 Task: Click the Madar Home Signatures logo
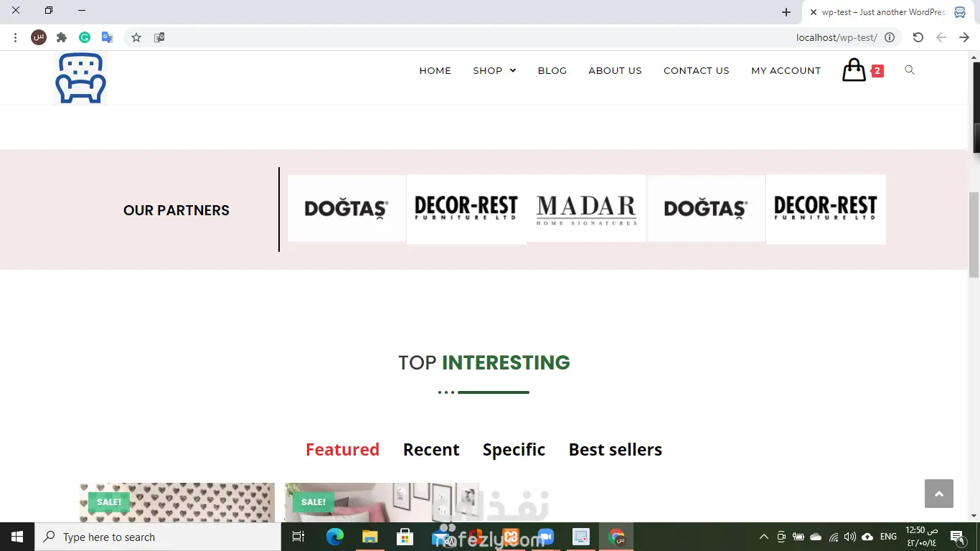coord(586,209)
